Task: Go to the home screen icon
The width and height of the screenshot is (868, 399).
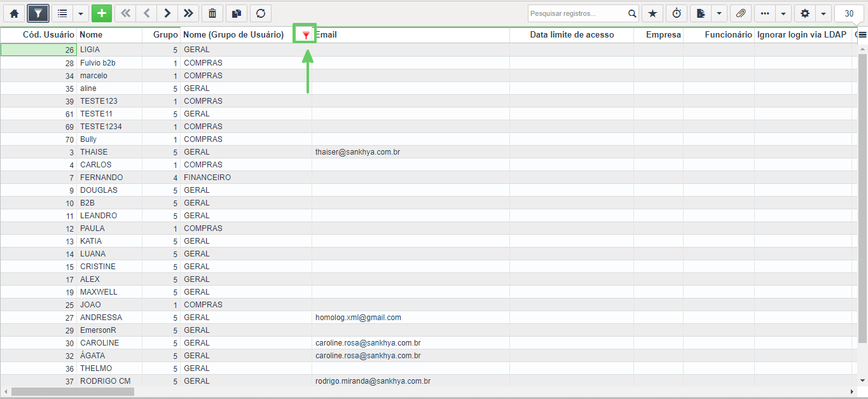Action: coord(14,13)
